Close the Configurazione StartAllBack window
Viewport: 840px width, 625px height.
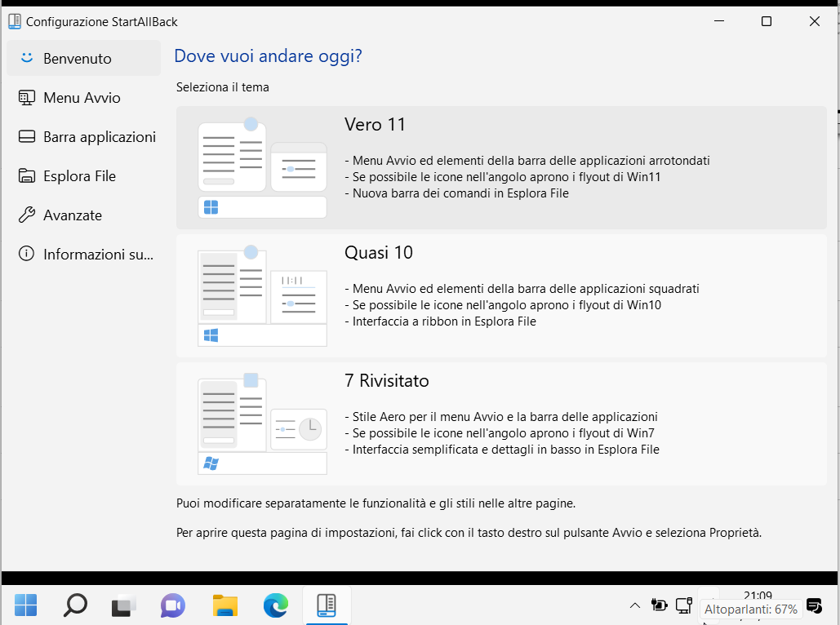pos(815,21)
